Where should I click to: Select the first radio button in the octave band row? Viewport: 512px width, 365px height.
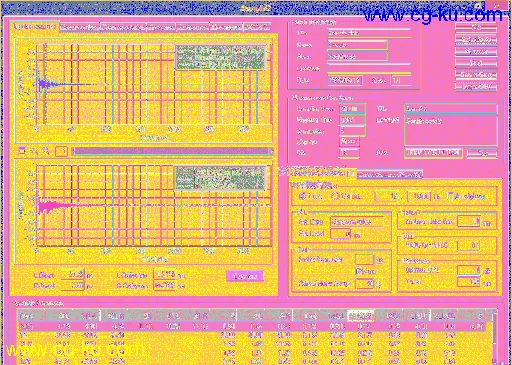pos(303,196)
